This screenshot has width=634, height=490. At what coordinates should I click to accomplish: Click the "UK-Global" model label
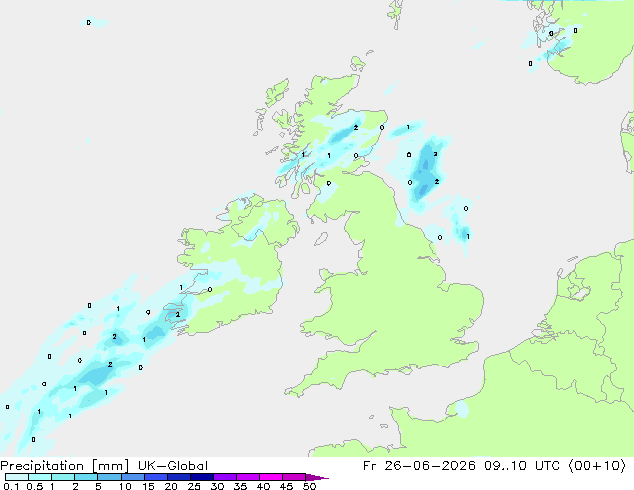(x=173, y=466)
